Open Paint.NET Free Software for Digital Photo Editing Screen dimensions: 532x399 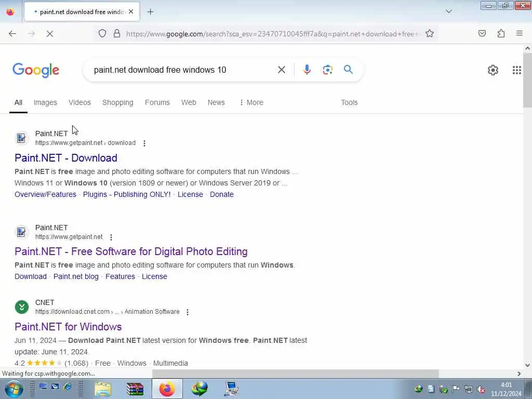pyautogui.click(x=131, y=251)
